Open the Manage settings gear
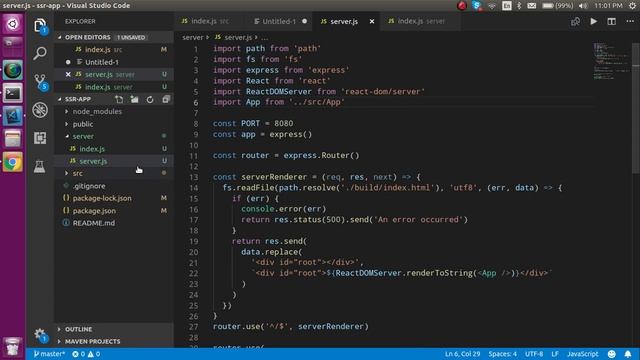Image resolution: width=640 pixels, height=360 pixels. tap(40, 335)
